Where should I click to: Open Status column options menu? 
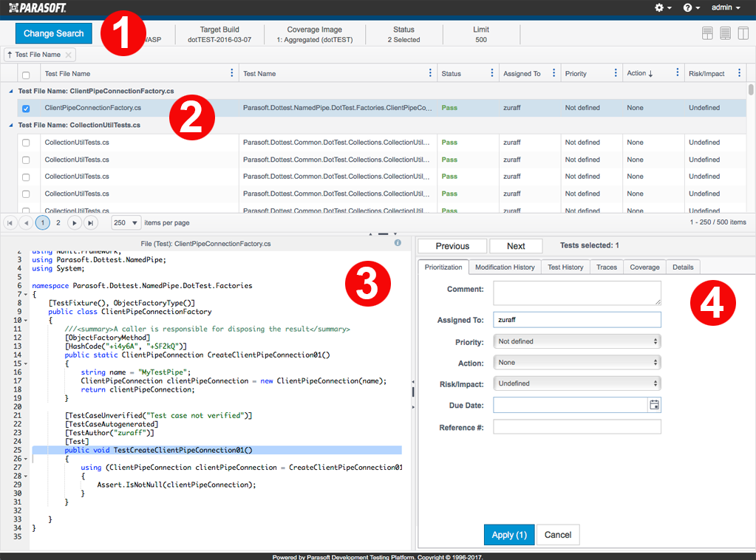(x=491, y=73)
